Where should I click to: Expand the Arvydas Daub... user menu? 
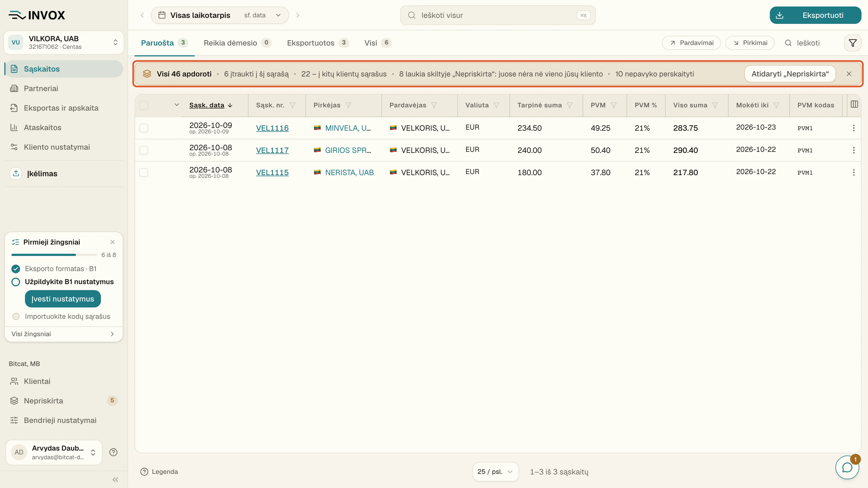pyautogui.click(x=54, y=452)
